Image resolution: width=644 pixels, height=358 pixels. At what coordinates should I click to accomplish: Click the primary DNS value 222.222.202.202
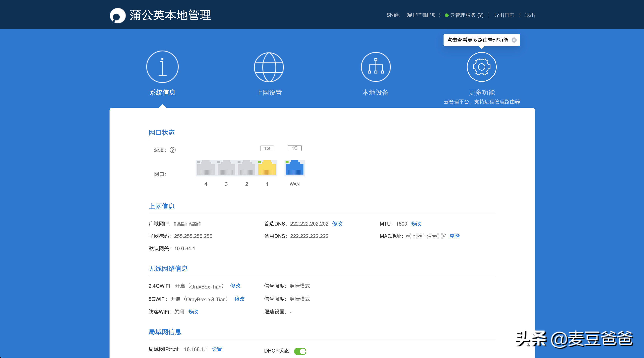309,224
